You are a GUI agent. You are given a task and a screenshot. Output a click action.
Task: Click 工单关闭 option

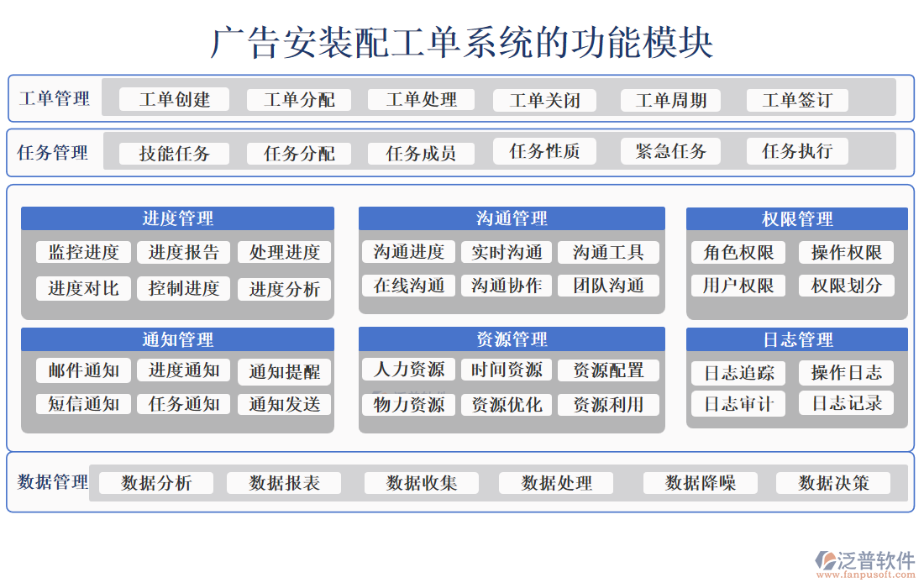(544, 99)
